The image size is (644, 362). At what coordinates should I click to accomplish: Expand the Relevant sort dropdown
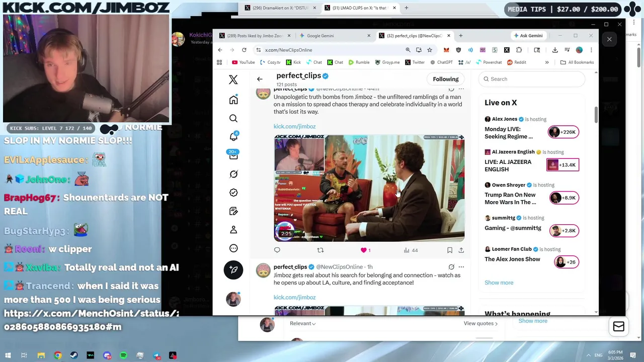pyautogui.click(x=303, y=323)
